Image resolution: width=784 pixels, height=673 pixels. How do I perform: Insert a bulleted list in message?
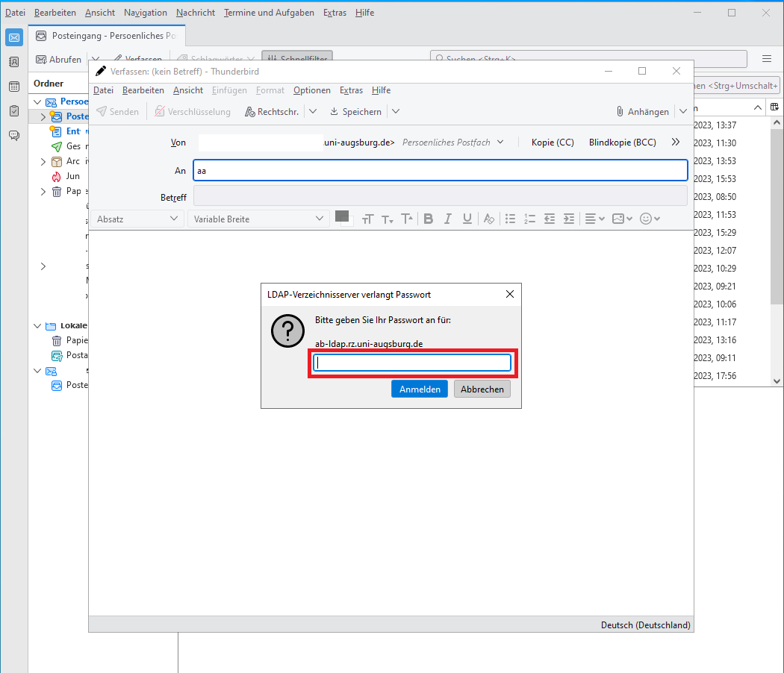(x=511, y=219)
